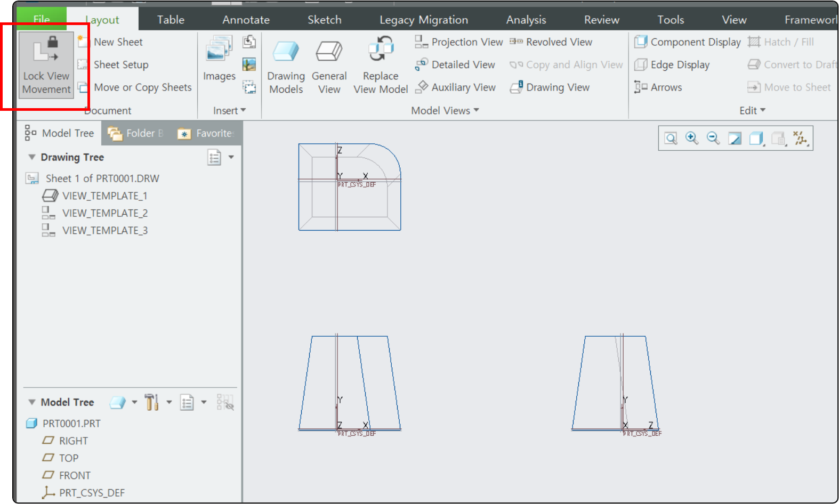Collapse the Model Tree section
Screen dimensions: 839x504
pos(32,402)
